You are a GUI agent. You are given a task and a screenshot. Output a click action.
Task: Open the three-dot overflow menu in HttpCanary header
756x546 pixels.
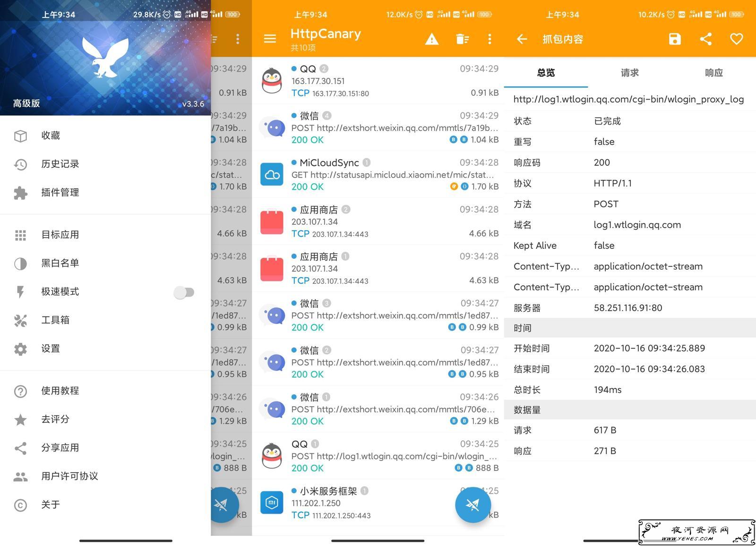pos(490,39)
